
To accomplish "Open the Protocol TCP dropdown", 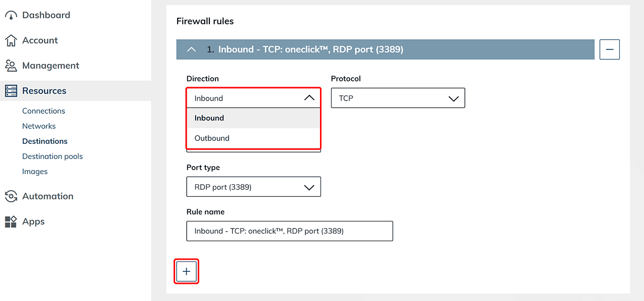I will tap(397, 98).
